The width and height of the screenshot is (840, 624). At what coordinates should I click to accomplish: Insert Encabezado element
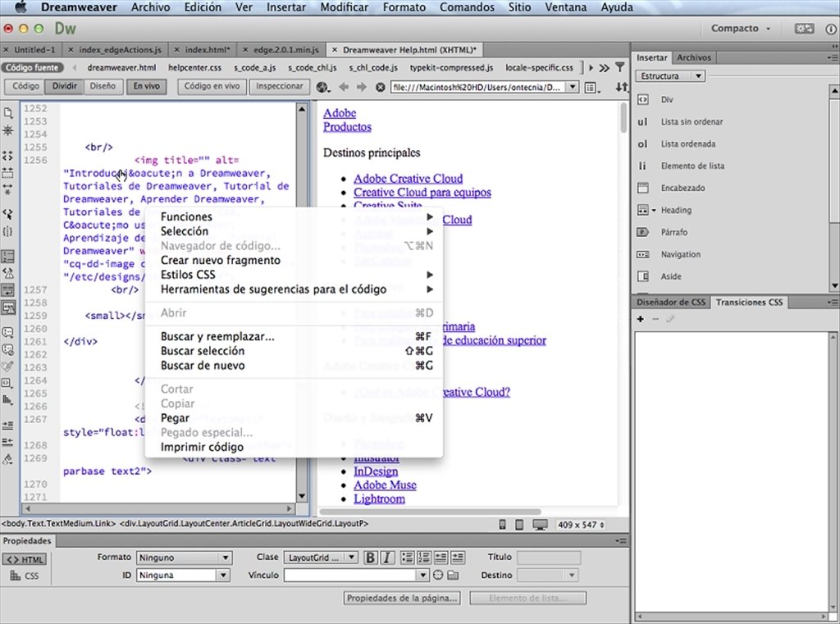pyautogui.click(x=682, y=188)
